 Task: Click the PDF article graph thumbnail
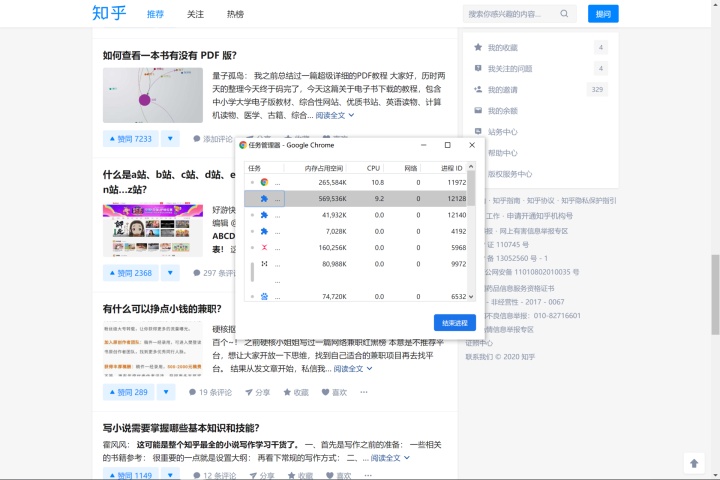tap(152, 95)
